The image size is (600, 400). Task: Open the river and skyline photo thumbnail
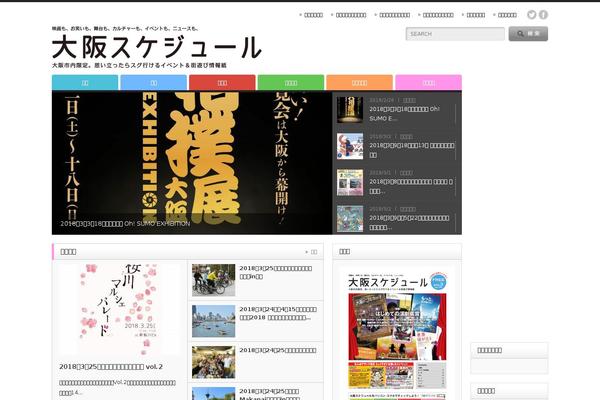[214, 321]
